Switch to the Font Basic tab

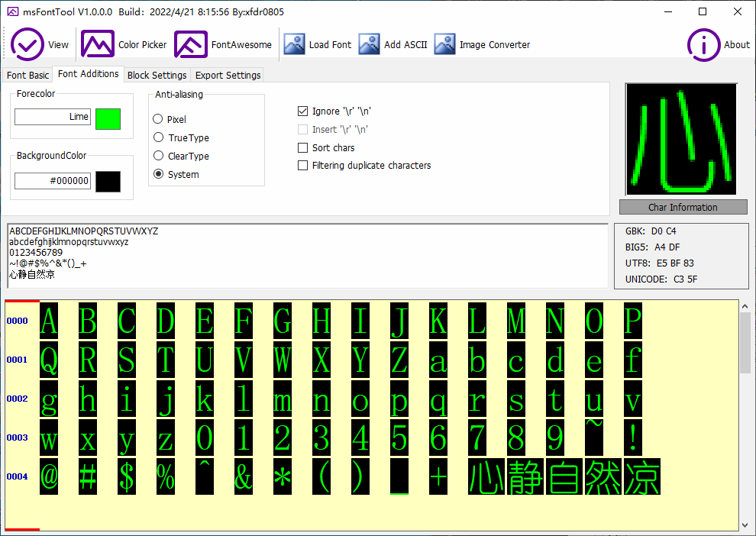coord(27,75)
